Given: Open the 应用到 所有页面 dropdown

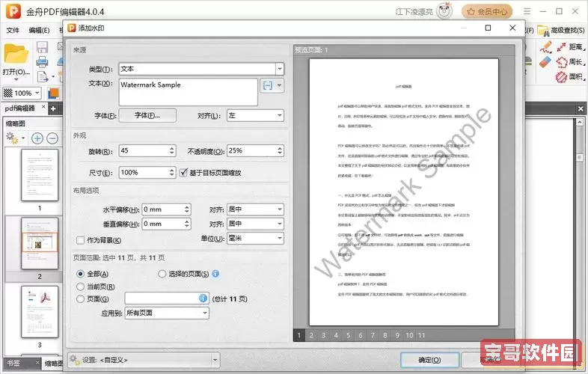Looking at the screenshot, I should tap(167, 313).
